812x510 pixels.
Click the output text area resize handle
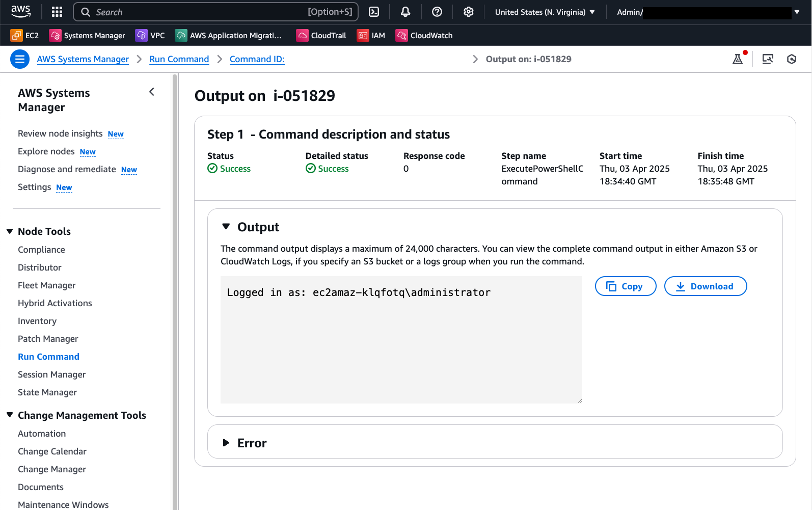pos(579,400)
